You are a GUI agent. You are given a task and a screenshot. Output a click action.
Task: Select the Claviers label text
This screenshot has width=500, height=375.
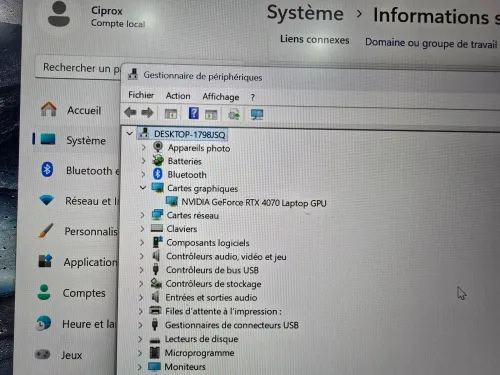[182, 229]
